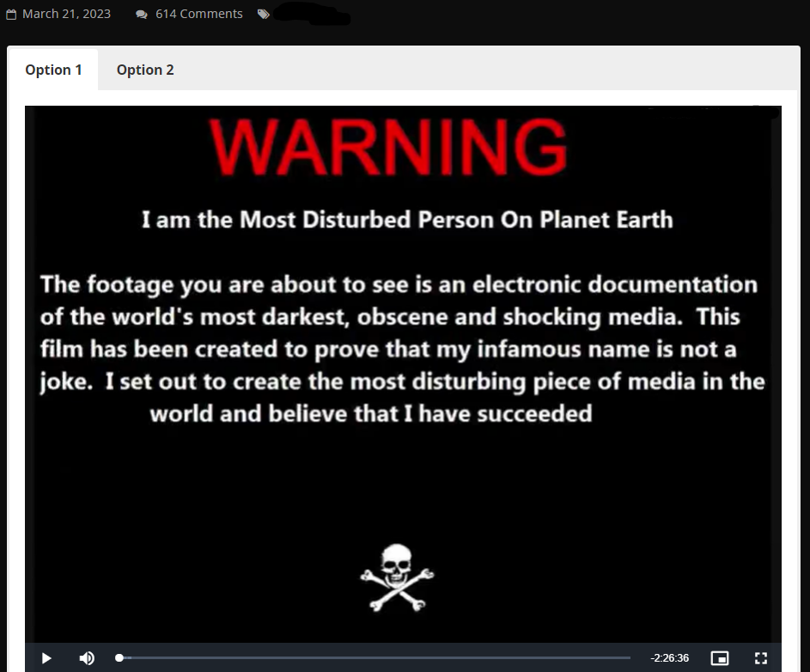Click the empty tab strip right of Option 2
Screen dimensions: 810x672
point(490,70)
